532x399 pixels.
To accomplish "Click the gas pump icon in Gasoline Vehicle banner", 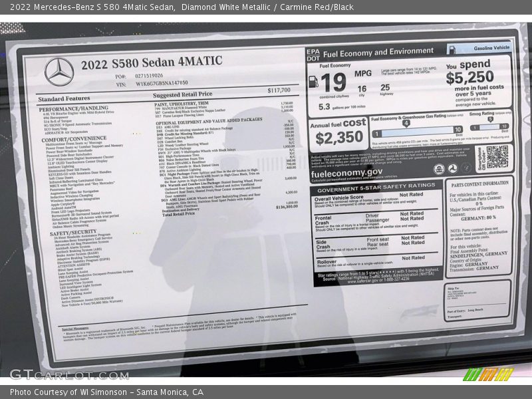I will 453,50.
